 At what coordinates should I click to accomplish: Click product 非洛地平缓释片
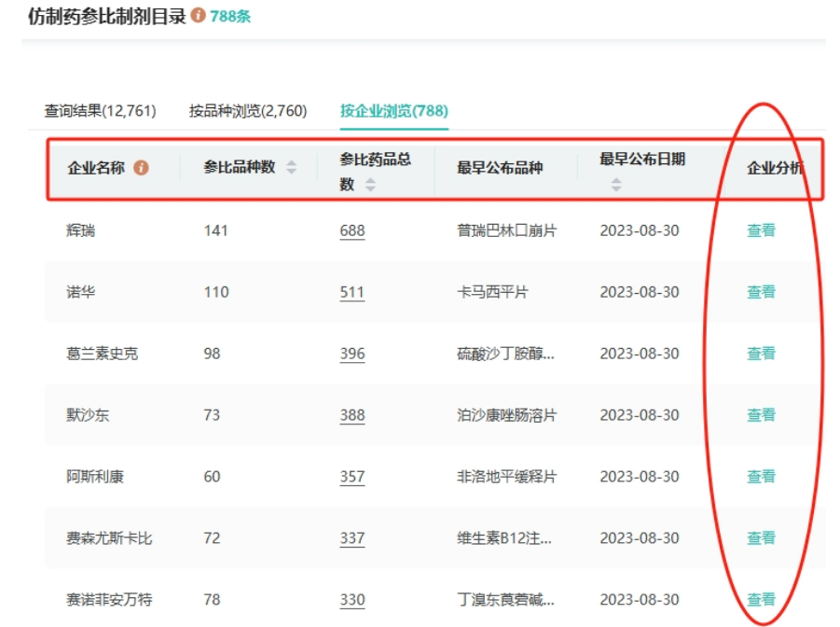coord(507,477)
